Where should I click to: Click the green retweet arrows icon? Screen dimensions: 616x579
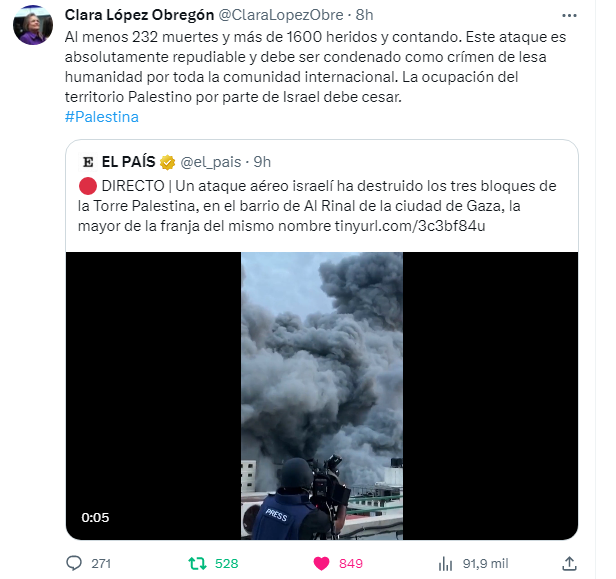(197, 563)
